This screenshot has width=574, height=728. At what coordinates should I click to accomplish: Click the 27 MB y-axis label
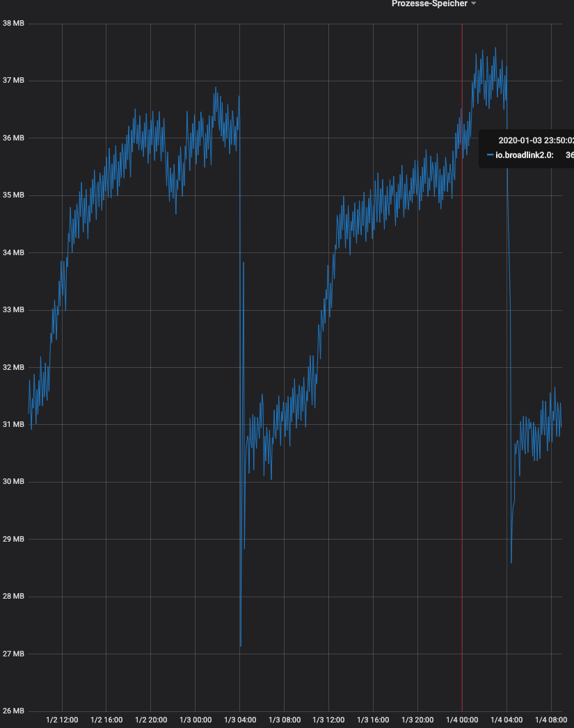(13, 654)
